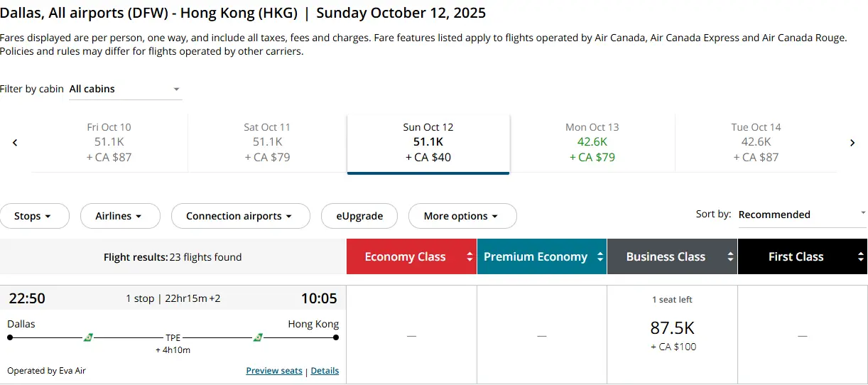
Task: Select 87.5K Business Class fare
Action: pyautogui.click(x=673, y=335)
